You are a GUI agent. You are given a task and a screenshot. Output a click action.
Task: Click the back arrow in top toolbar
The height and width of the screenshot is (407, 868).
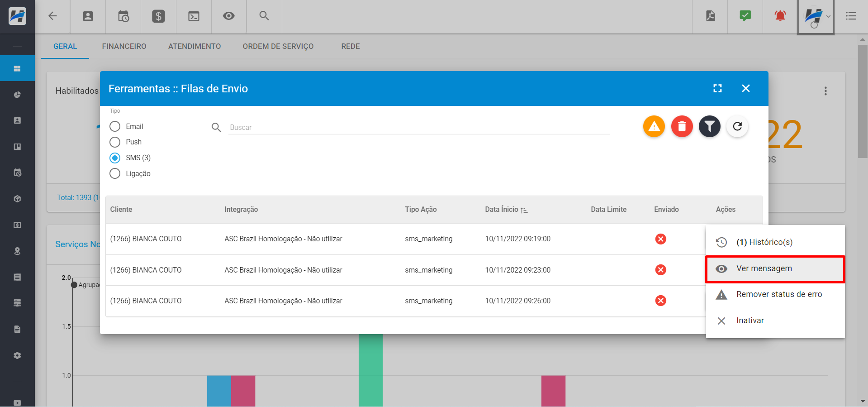52,16
